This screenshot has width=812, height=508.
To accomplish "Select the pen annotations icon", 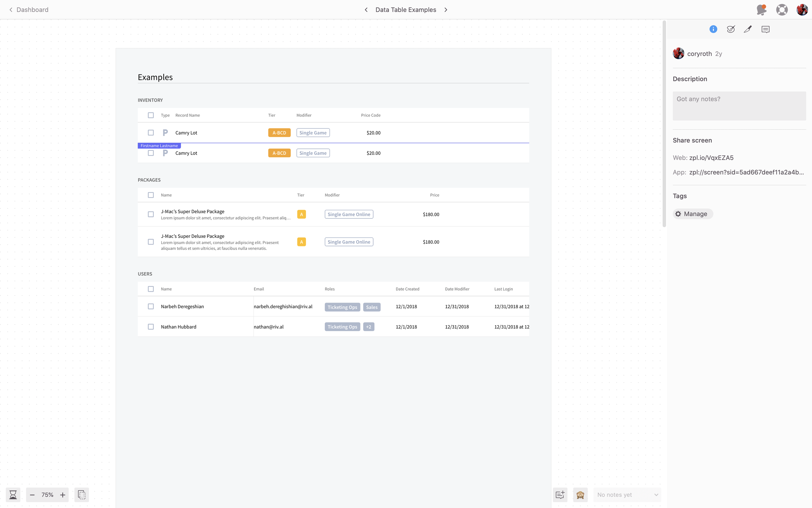I will [748, 29].
